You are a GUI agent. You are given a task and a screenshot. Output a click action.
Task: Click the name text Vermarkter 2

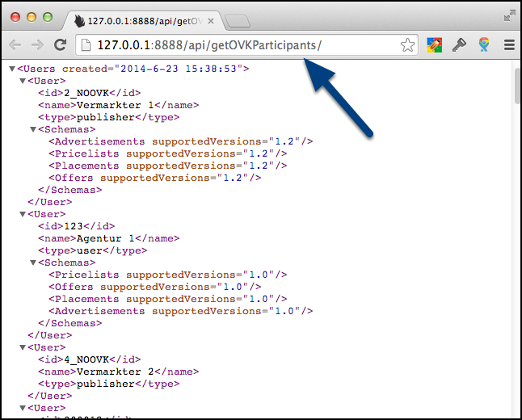tap(116, 372)
